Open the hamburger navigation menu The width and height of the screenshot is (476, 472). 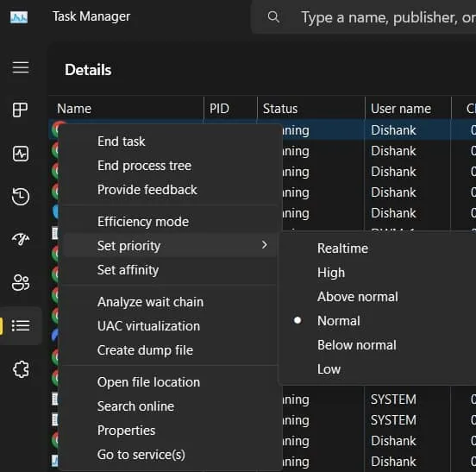[x=21, y=67]
